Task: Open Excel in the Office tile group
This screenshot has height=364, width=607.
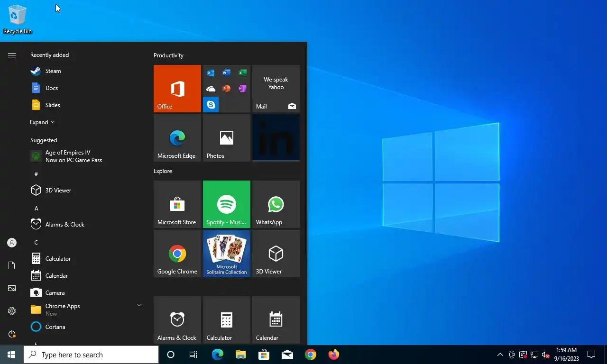Action: (x=242, y=73)
